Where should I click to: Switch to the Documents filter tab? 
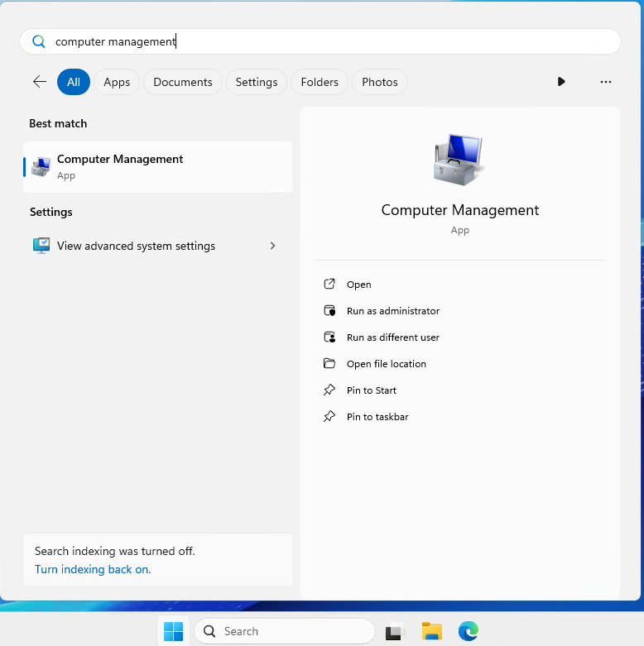183,82
